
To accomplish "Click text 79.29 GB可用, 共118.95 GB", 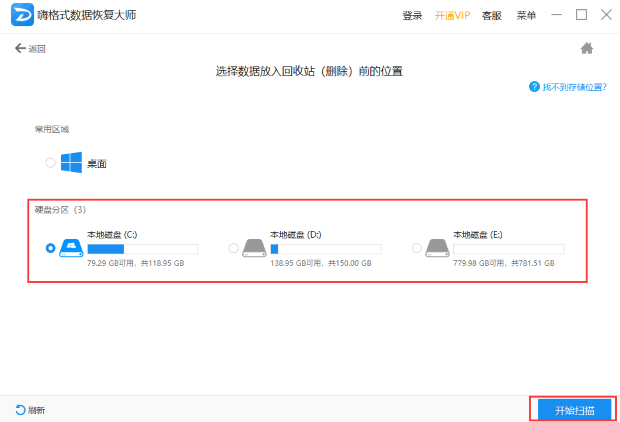I will click(x=136, y=263).
